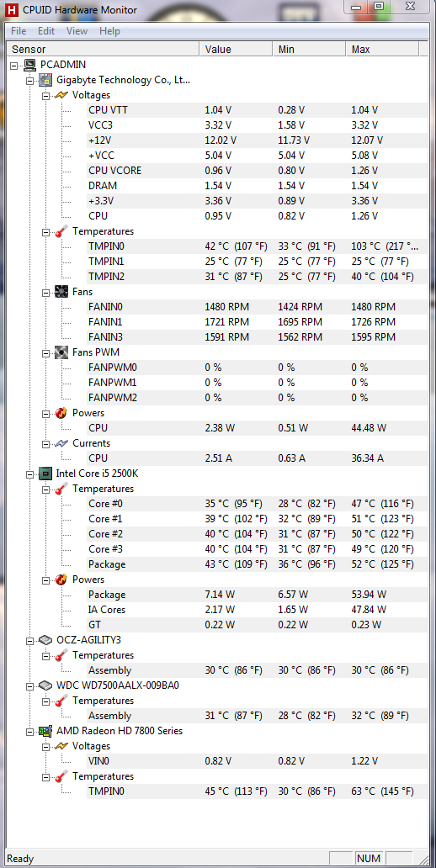Open the File menu
This screenshot has height=868, width=436.
tap(19, 31)
